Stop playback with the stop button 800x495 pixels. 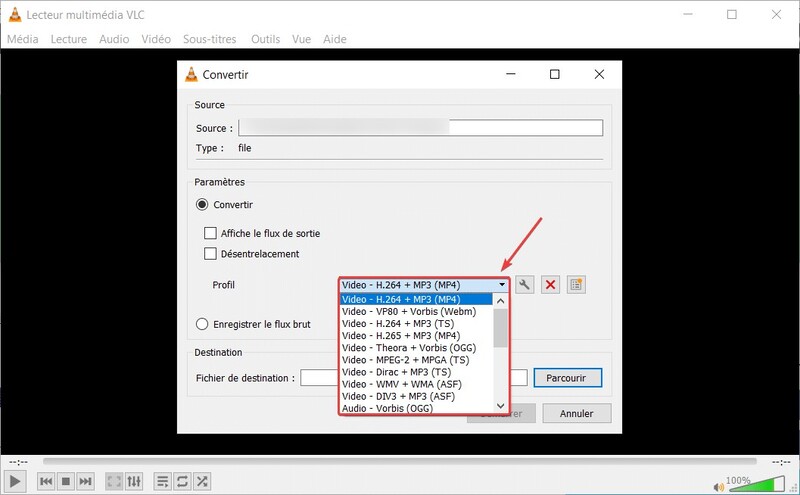click(x=66, y=481)
